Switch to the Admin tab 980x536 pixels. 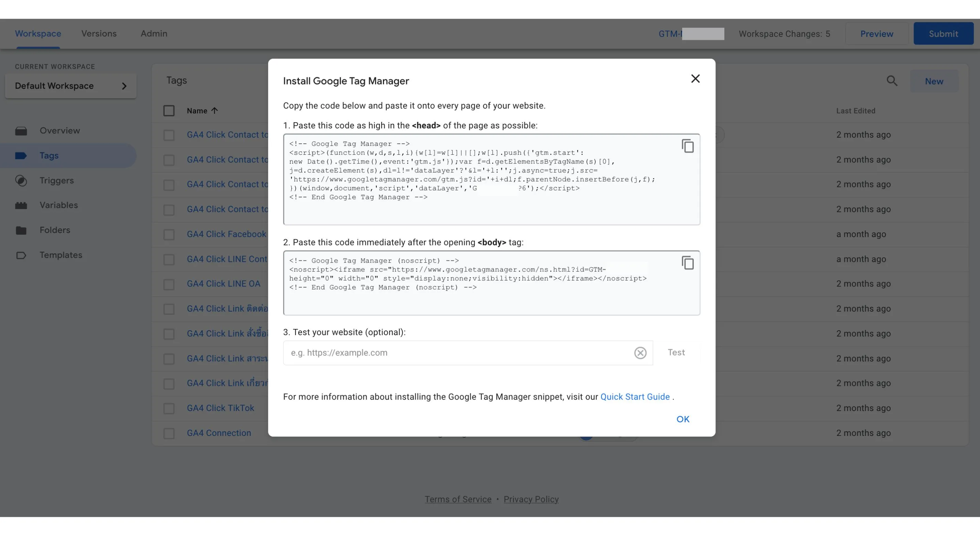pos(154,34)
